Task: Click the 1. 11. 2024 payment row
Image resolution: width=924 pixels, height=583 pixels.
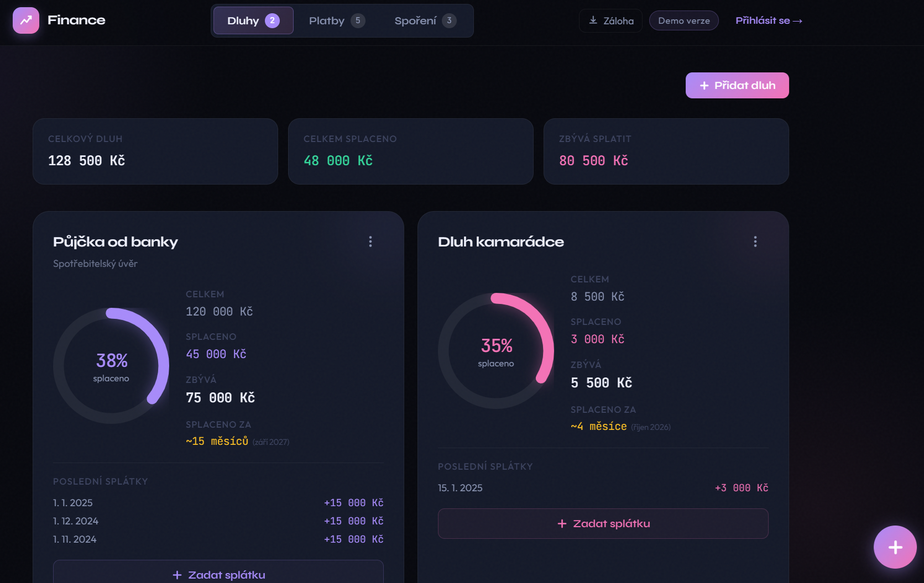Action: coord(218,539)
